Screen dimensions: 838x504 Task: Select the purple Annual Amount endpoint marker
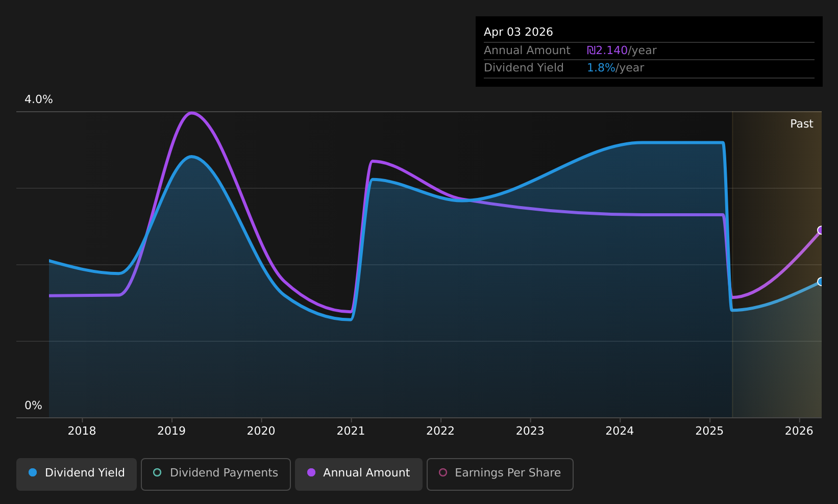click(821, 230)
